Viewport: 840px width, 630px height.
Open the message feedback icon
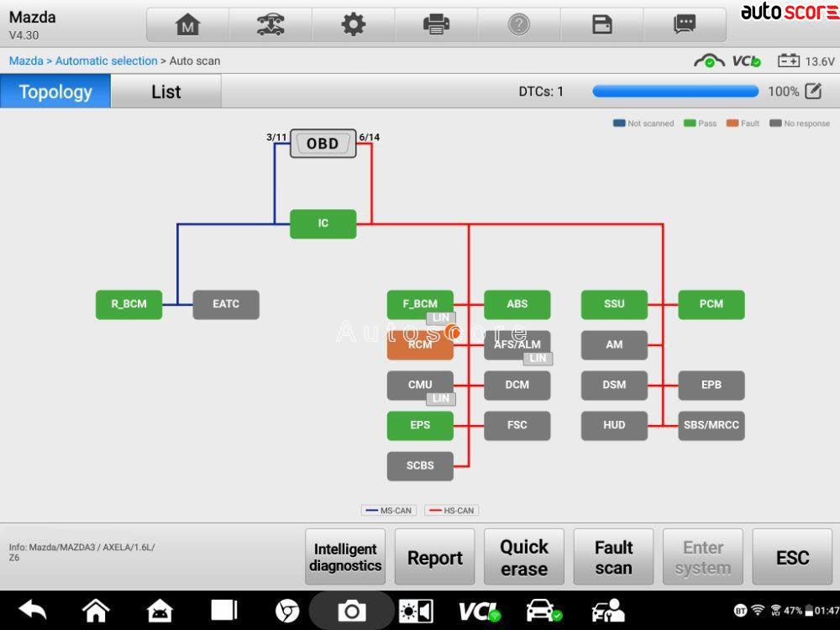tap(685, 25)
